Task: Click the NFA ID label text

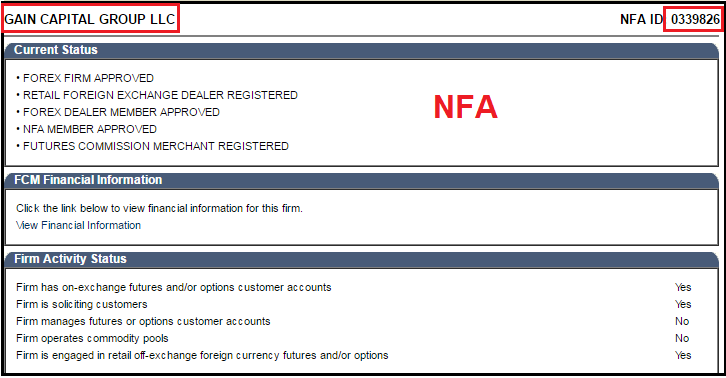Action: (x=642, y=19)
